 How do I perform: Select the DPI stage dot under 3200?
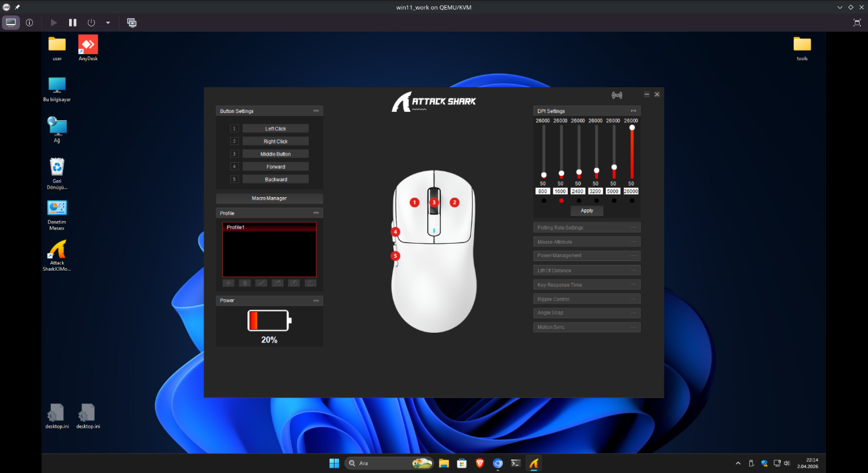click(596, 201)
